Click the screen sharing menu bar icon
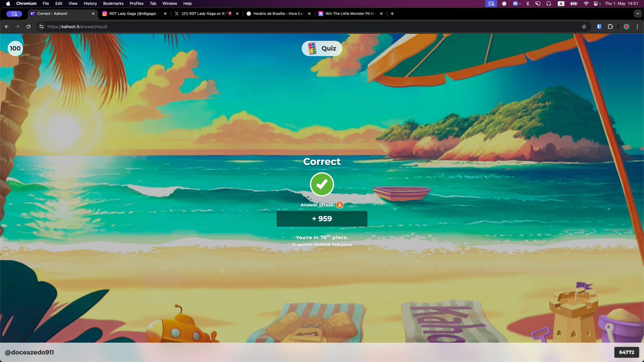 point(491,3)
